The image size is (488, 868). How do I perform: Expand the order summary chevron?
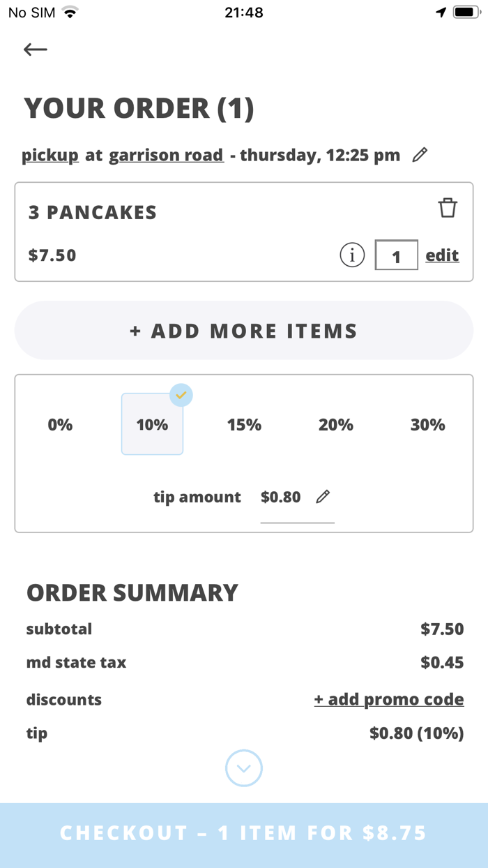click(244, 768)
